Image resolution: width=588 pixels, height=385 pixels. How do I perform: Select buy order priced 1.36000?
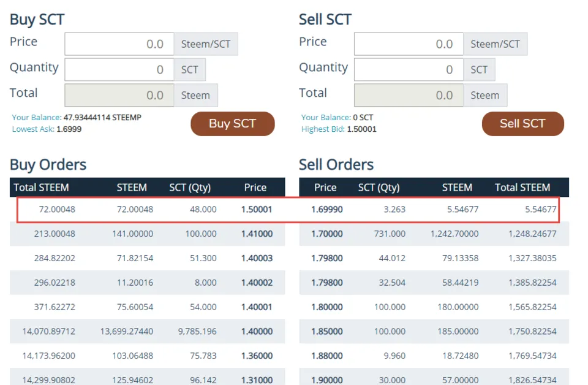pos(148,356)
